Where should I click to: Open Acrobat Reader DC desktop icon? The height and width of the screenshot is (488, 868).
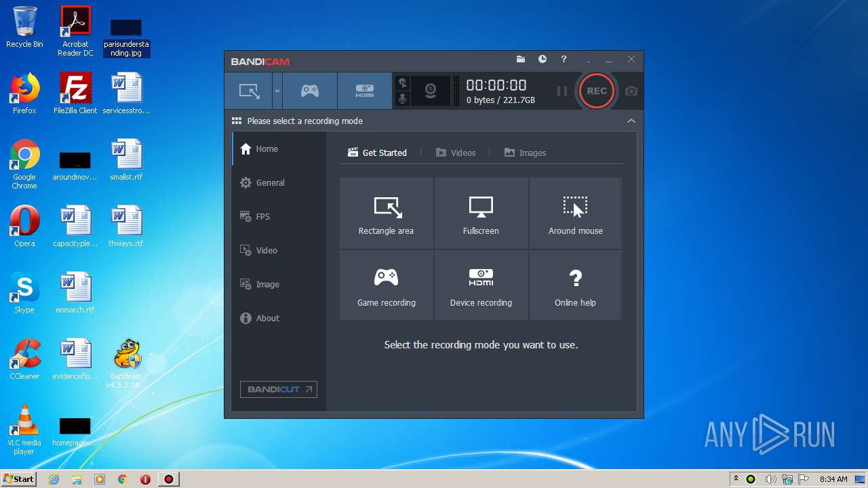[x=75, y=31]
